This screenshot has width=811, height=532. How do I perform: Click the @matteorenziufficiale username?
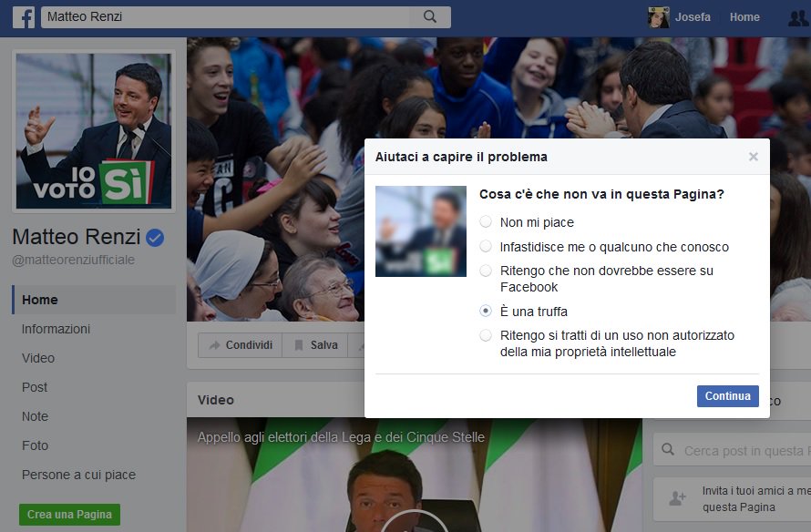(73, 260)
